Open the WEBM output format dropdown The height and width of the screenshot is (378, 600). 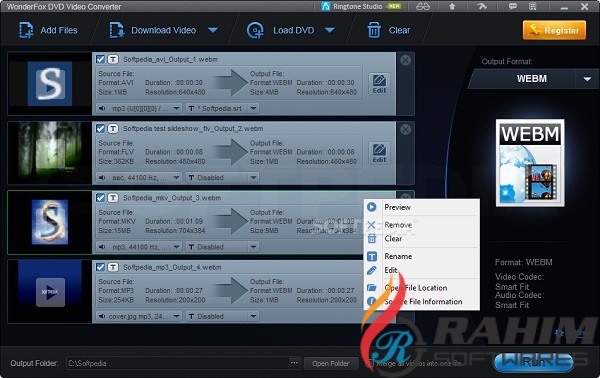click(587, 79)
